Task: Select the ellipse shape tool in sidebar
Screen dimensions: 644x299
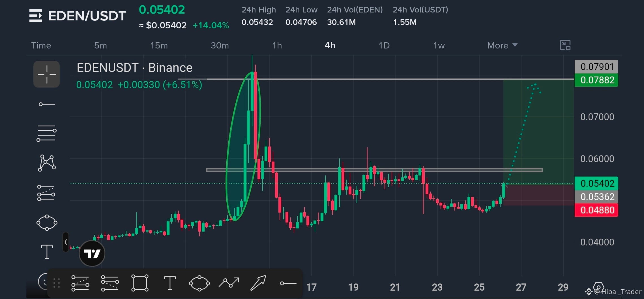Action: [x=47, y=223]
